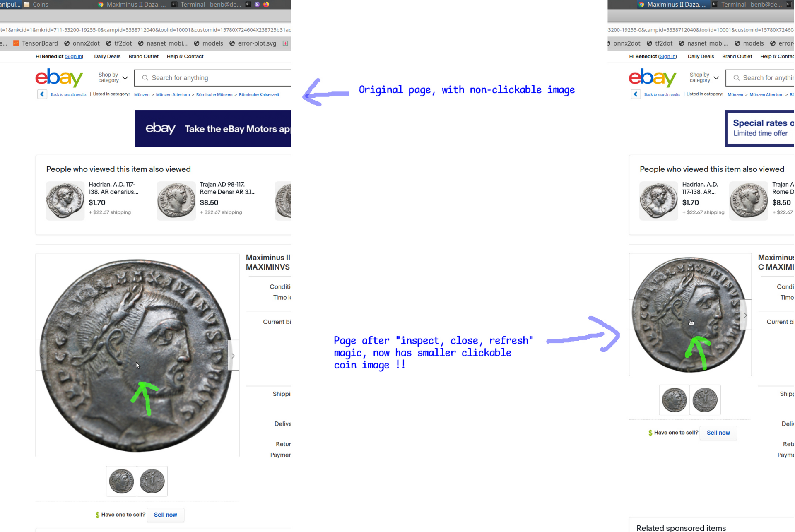Open models bookmark in left browser
The image size is (795, 532).
tap(209, 43)
